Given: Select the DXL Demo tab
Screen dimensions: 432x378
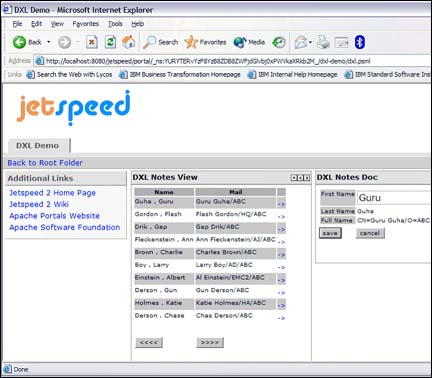Looking at the screenshot, I should pos(38,146).
